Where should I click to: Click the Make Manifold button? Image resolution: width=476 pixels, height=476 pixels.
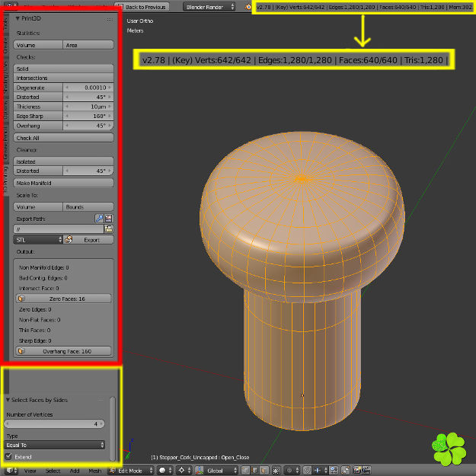point(63,183)
